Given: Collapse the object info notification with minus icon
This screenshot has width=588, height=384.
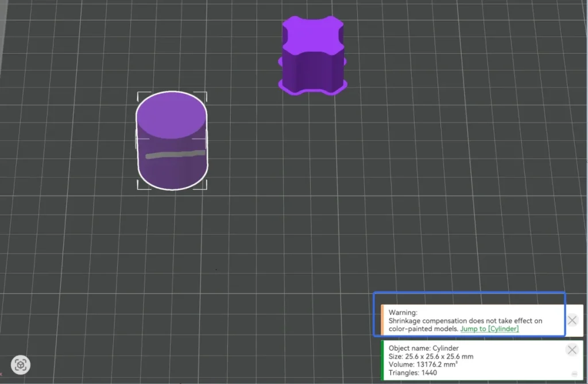Looking at the screenshot, I should [574, 374].
